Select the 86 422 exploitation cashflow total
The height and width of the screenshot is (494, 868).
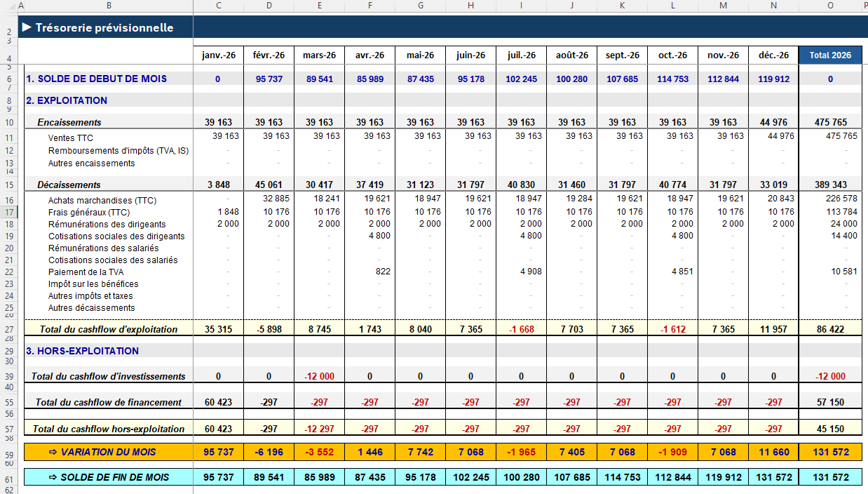point(830,329)
